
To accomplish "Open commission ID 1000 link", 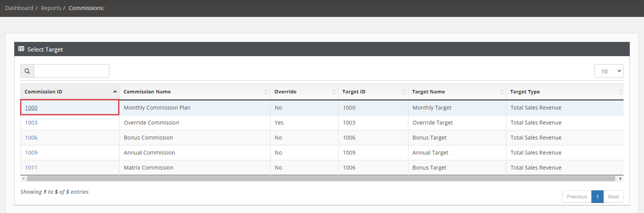I will (31, 108).
